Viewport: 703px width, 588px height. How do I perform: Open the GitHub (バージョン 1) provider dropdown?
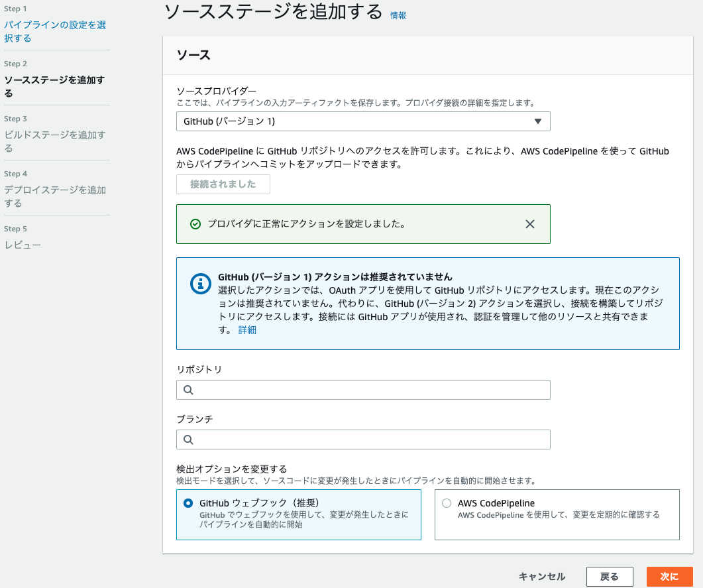(x=363, y=121)
